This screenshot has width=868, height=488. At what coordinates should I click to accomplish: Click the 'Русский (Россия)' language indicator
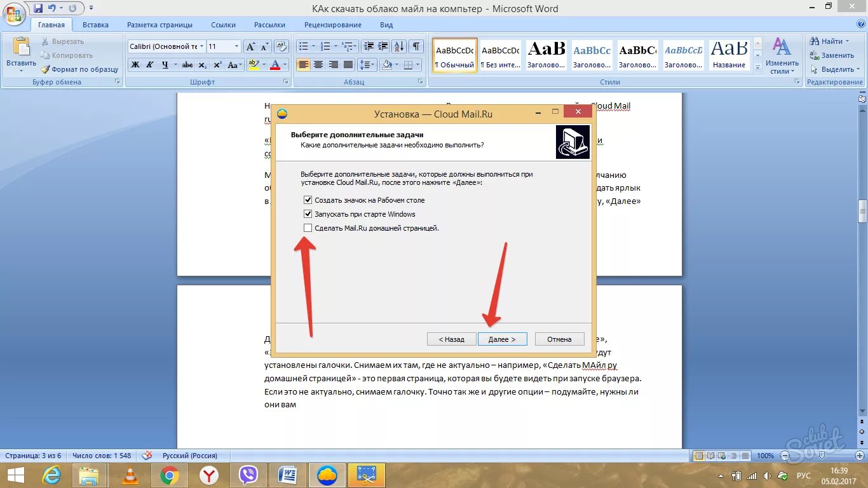[x=189, y=456]
